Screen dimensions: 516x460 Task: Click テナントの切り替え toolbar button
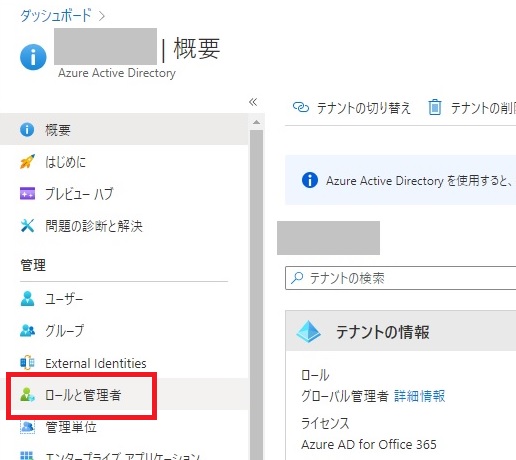coord(351,108)
